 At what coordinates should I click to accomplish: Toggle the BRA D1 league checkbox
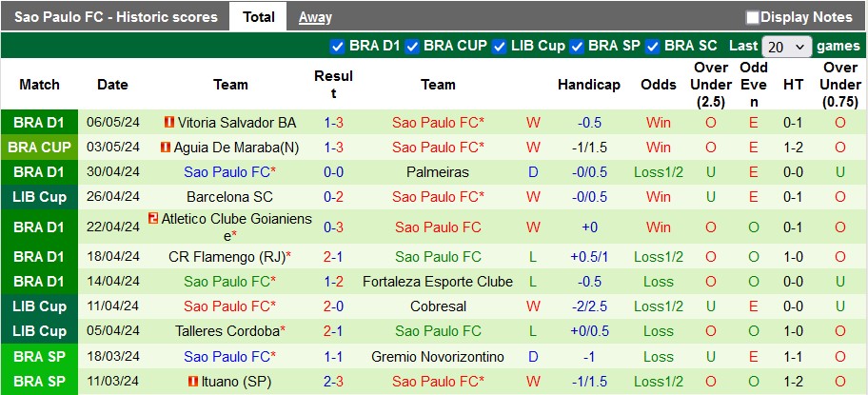(337, 46)
